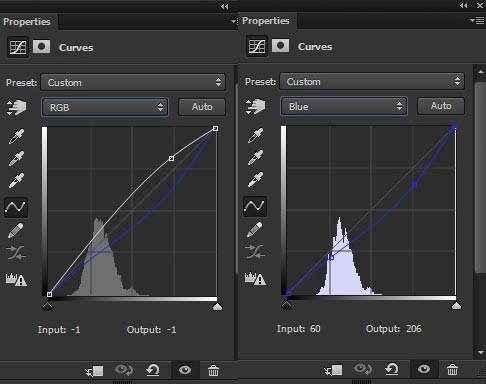This screenshot has height=384, width=486.
Task: Select the black point eyedropper in left panel
Action: pos(16,136)
